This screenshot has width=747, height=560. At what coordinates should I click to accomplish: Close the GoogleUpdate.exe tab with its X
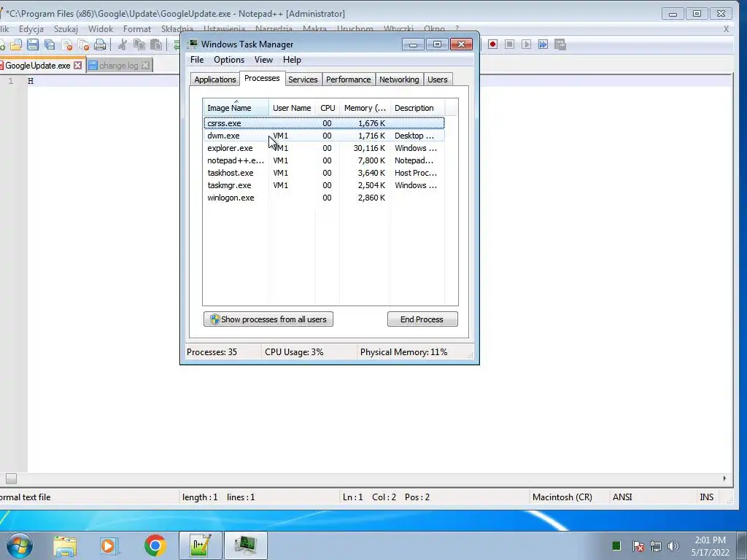[77, 65]
